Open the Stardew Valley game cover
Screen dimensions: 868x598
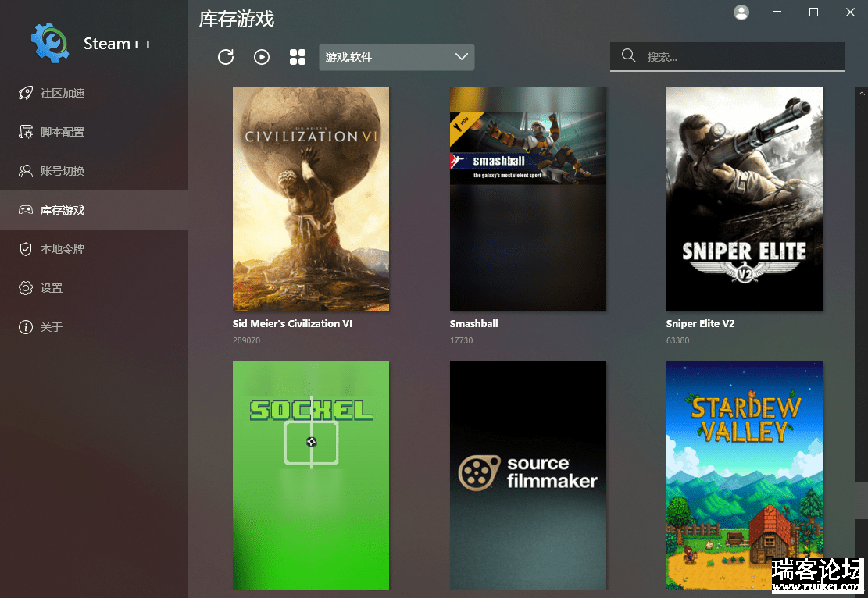[x=744, y=475]
